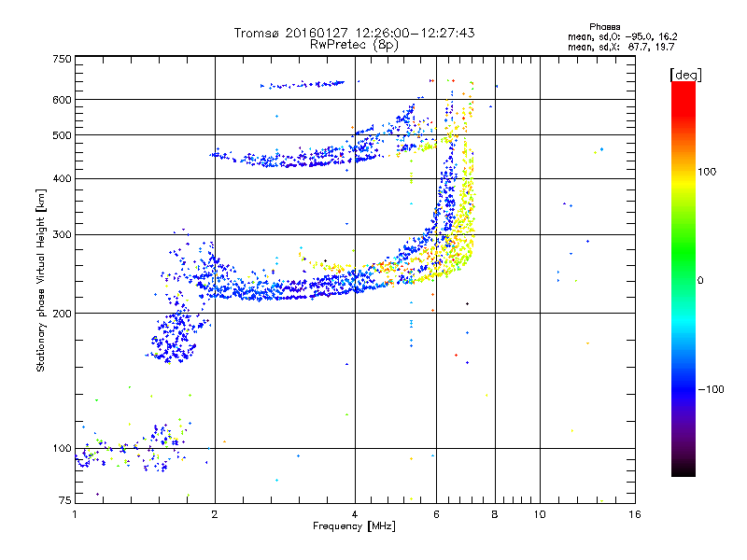Click the x-axis tick label '10'
This screenshot has height=560, width=747.
pyautogui.click(x=540, y=514)
